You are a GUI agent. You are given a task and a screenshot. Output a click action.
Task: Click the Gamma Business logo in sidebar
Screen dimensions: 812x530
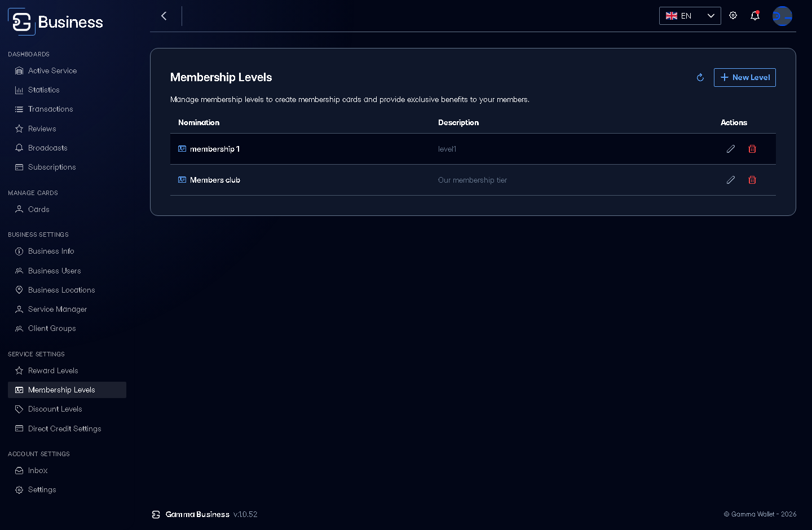56,22
